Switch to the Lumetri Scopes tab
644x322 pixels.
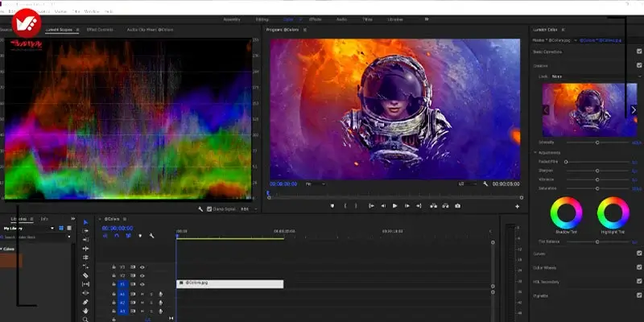coord(59,30)
